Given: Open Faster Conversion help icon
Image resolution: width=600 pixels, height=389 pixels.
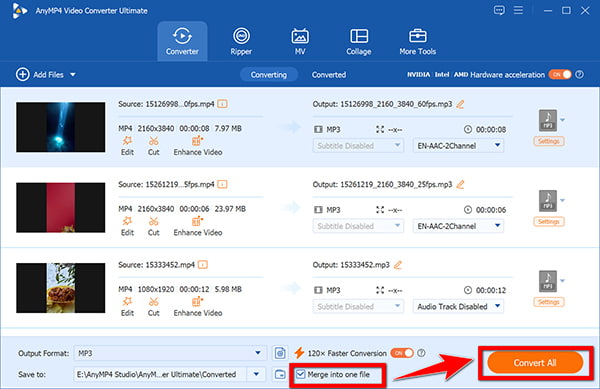Looking at the screenshot, I should [421, 353].
